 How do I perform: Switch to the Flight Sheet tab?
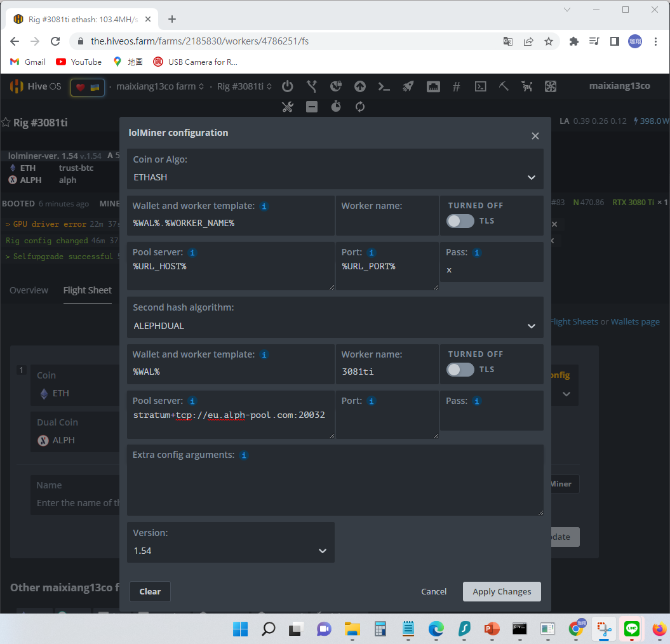click(x=88, y=290)
